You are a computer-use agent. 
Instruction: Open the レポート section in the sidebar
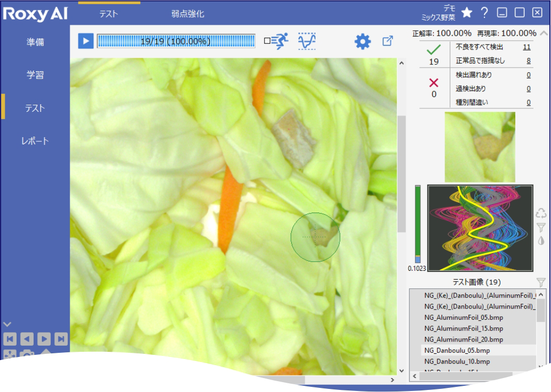pos(35,141)
